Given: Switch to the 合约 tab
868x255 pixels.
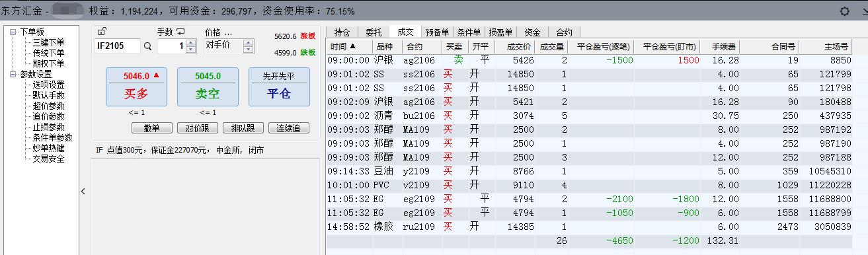Looking at the screenshot, I should pyautogui.click(x=564, y=32).
